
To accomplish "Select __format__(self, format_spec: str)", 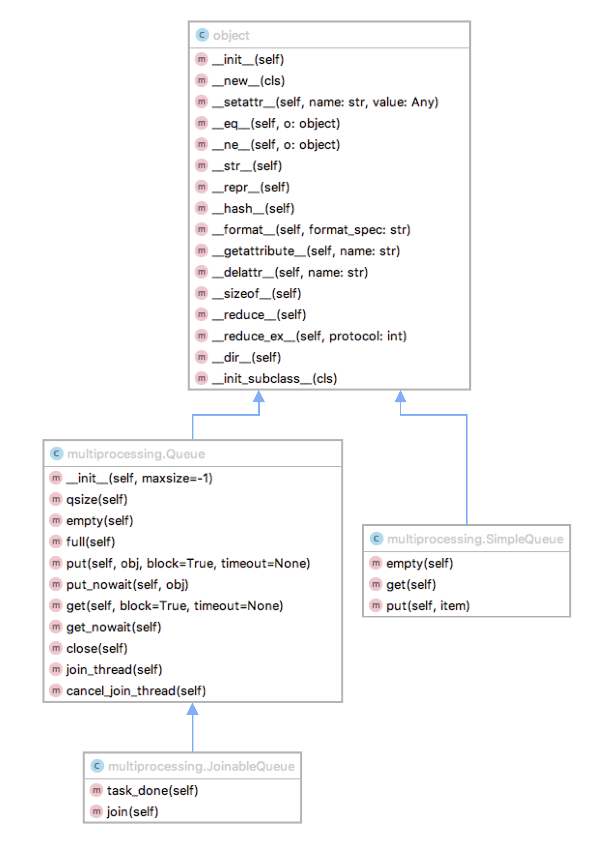I will click(x=312, y=230).
